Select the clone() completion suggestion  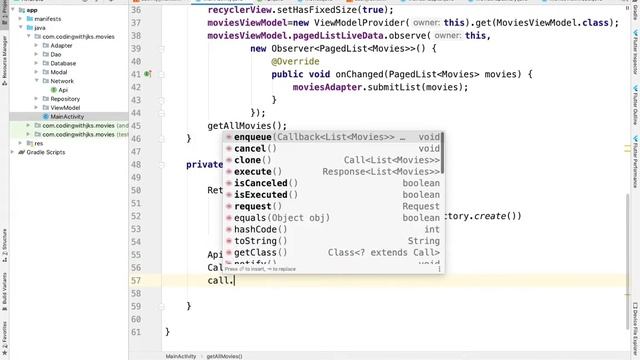coord(332,160)
